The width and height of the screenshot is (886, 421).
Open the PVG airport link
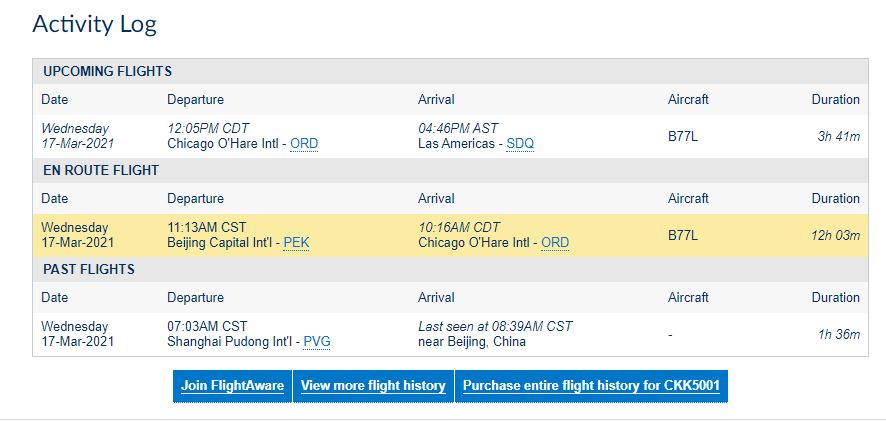tap(316, 342)
